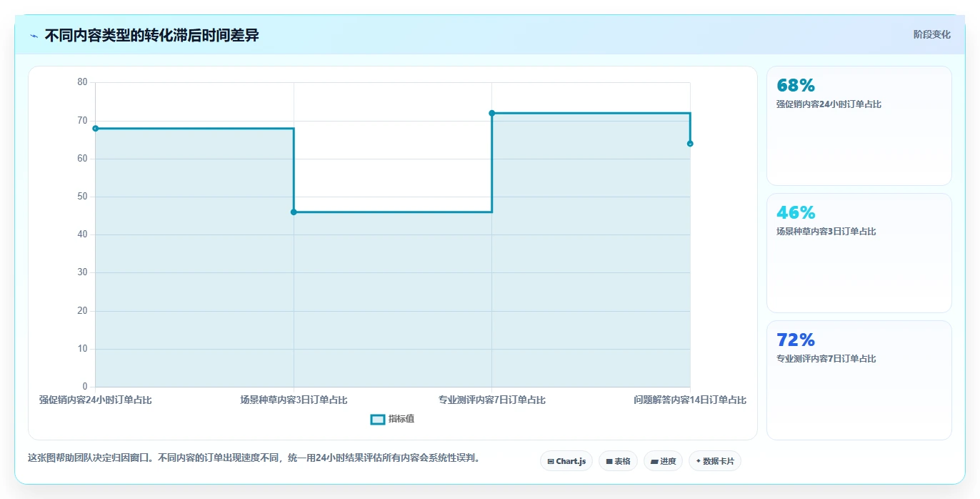Click the x-axis label 强促销内容24小时订单占比
The height and width of the screenshot is (499, 980).
click(x=95, y=400)
